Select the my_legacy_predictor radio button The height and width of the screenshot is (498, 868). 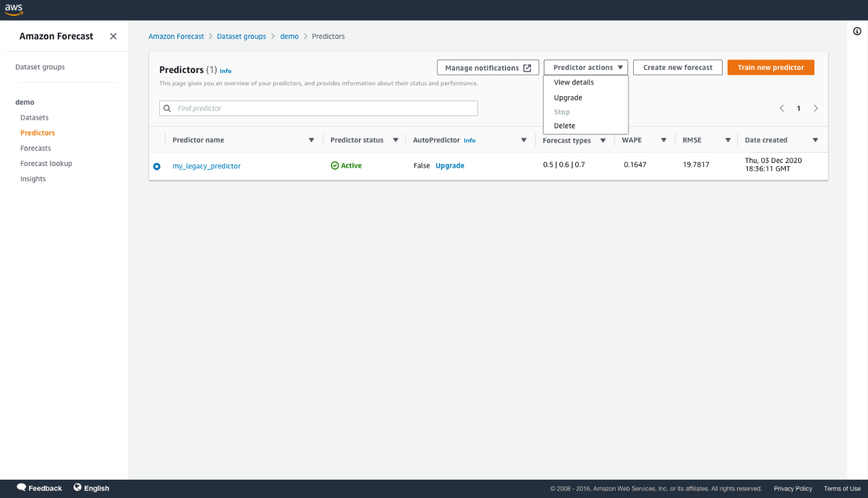click(157, 166)
